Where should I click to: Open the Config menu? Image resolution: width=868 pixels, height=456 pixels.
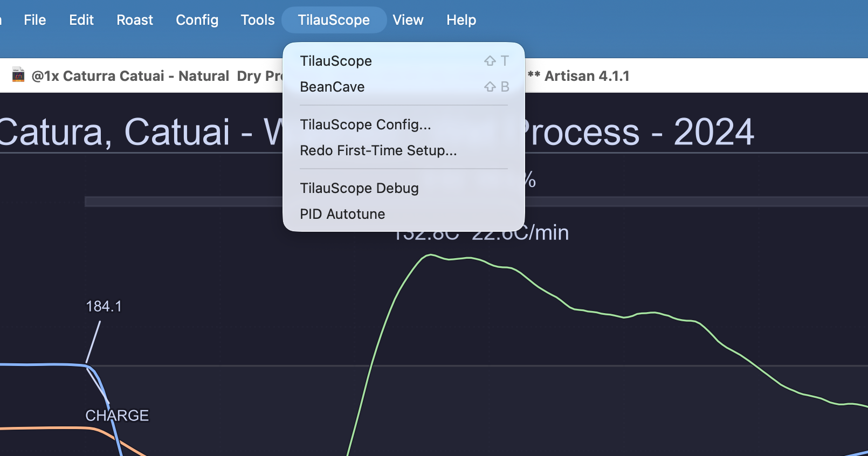point(197,20)
